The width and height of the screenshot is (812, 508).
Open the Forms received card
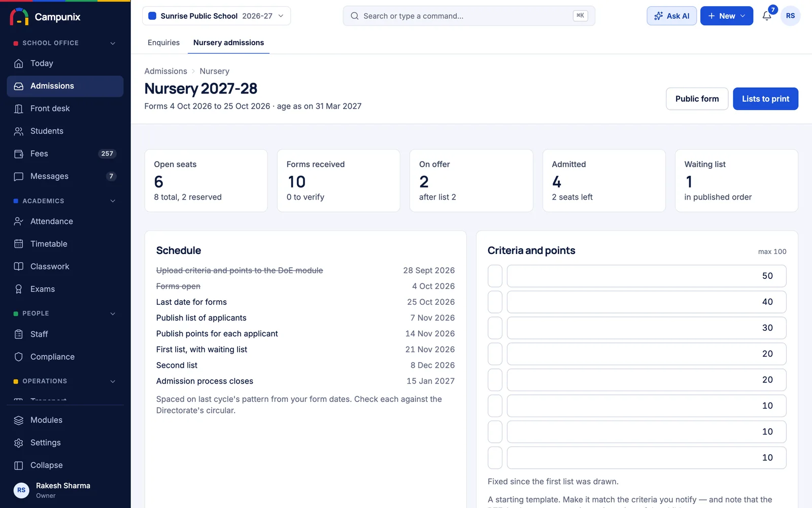coord(339,180)
